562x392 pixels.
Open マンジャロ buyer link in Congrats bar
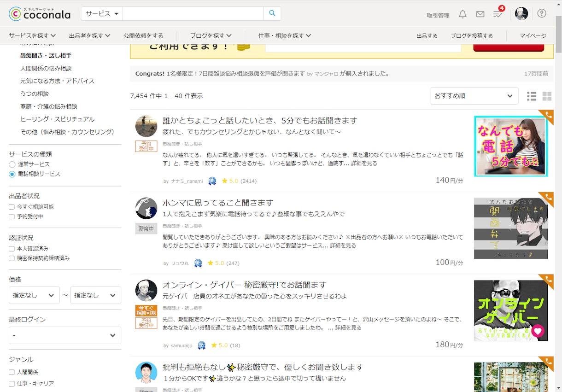pyautogui.click(x=326, y=74)
